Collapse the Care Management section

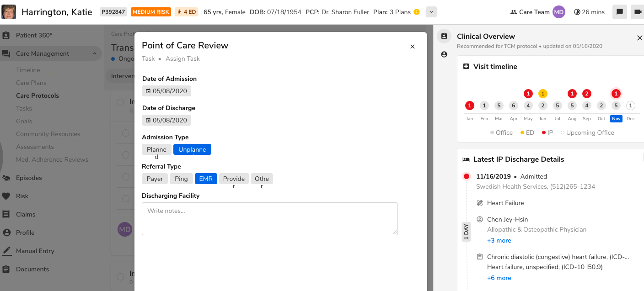pos(95,53)
